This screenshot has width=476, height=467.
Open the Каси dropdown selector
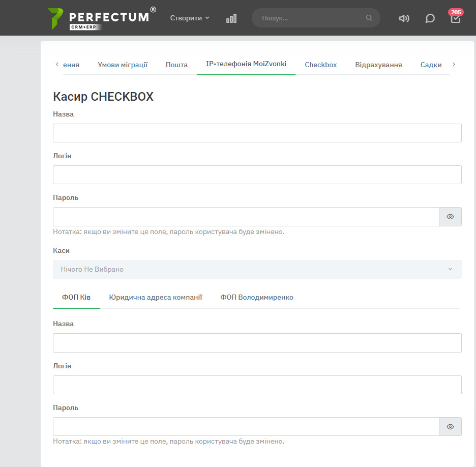[257, 269]
